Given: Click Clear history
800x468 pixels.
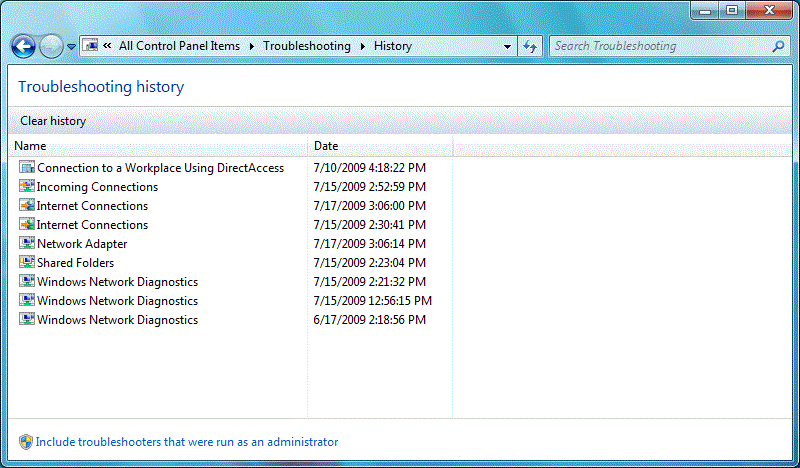Looking at the screenshot, I should (x=53, y=121).
